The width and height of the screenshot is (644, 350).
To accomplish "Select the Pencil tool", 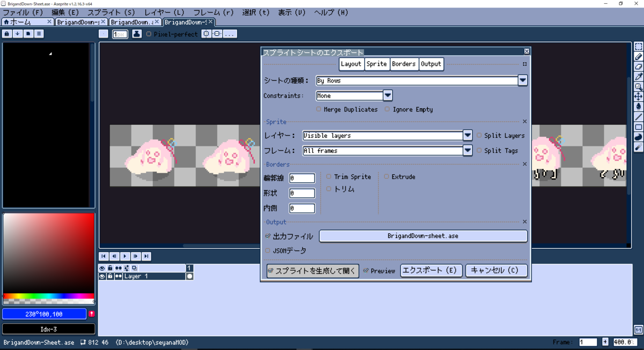I will (x=639, y=56).
